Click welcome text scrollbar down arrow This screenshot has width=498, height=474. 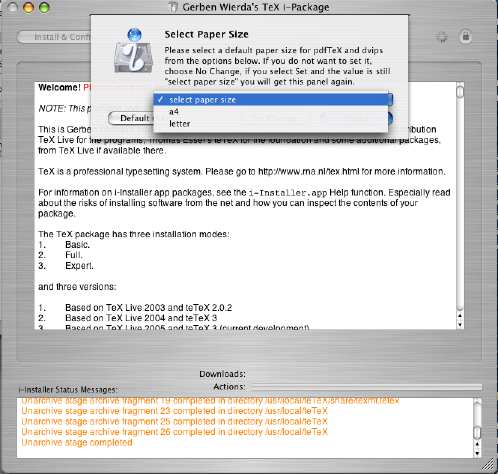click(x=460, y=325)
